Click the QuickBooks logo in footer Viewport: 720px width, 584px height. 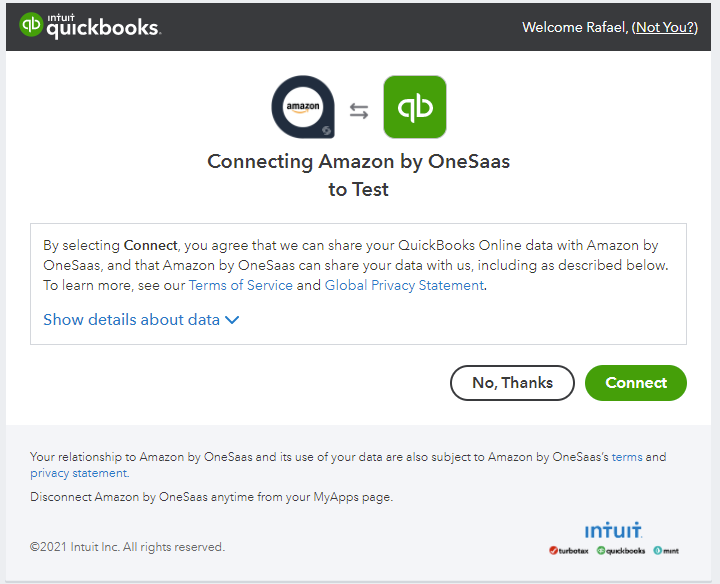click(x=621, y=550)
